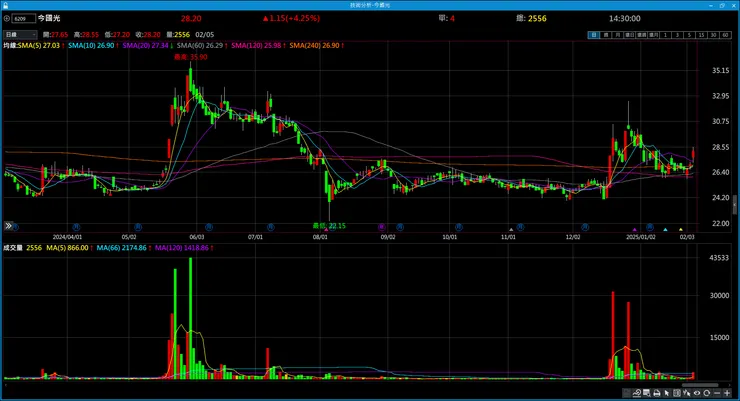Click SMA(60) 26.29 indicator label
Screen dimensions: 740x401
pyautogui.click(x=202, y=45)
